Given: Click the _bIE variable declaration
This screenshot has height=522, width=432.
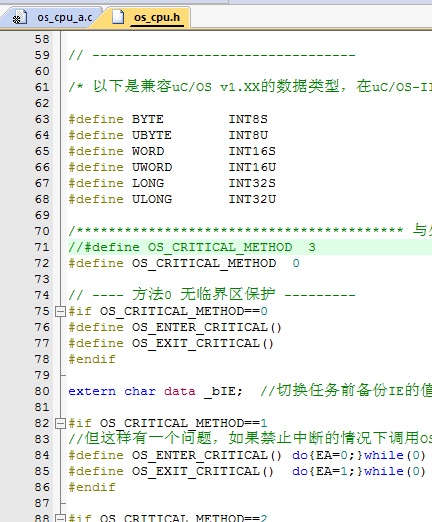Looking at the screenshot, I should (223, 391).
